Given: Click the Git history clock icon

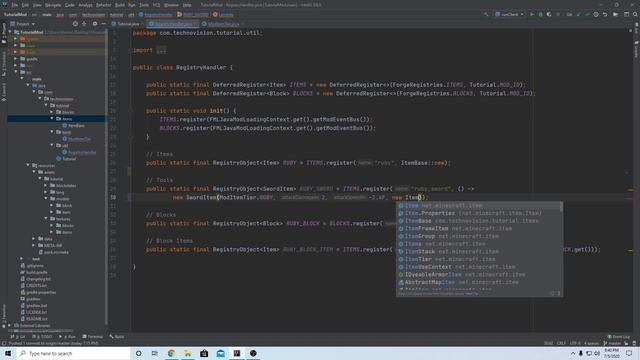Looking at the screenshot, I should coord(596,14).
